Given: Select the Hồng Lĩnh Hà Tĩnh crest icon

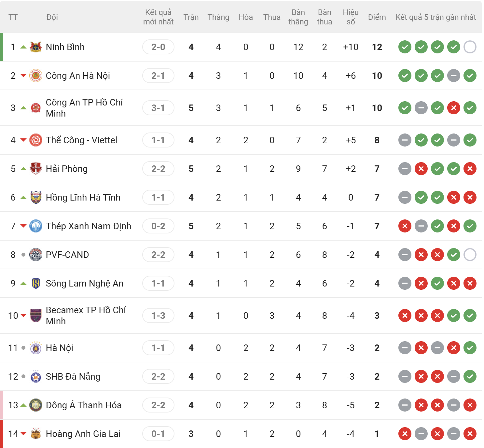Looking at the screenshot, I should [36, 197].
